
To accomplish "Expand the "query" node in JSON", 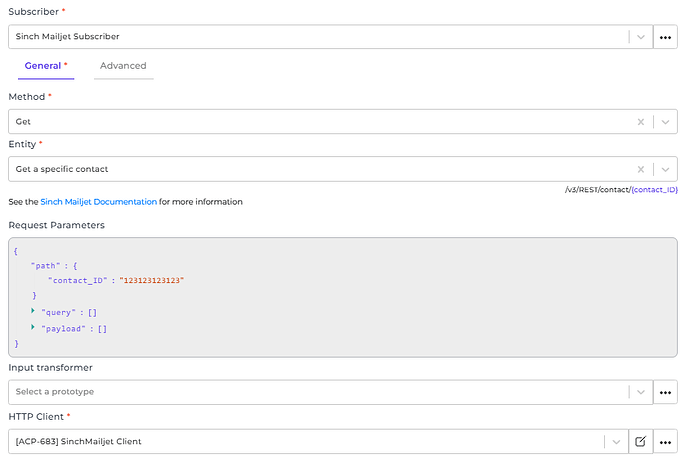I will click(x=33, y=311).
